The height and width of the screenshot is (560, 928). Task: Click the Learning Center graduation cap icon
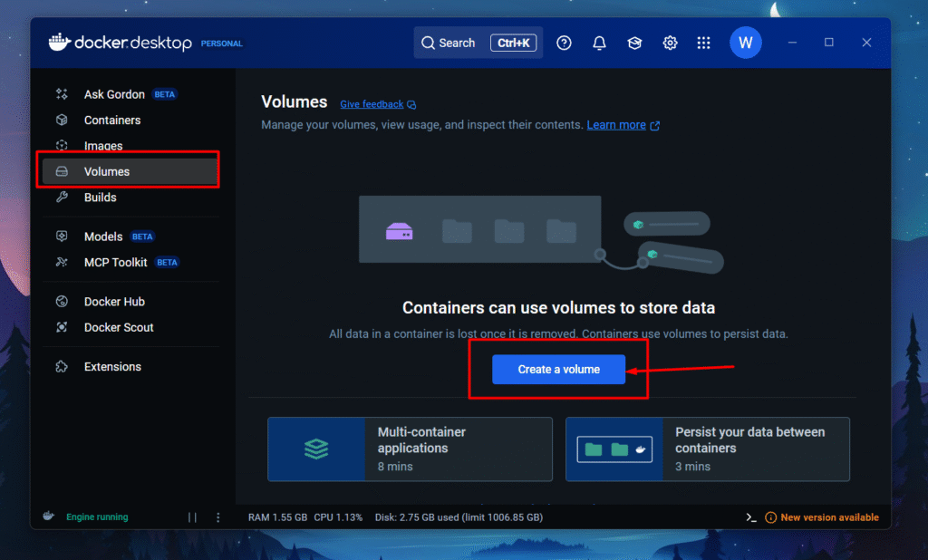pyautogui.click(x=634, y=43)
